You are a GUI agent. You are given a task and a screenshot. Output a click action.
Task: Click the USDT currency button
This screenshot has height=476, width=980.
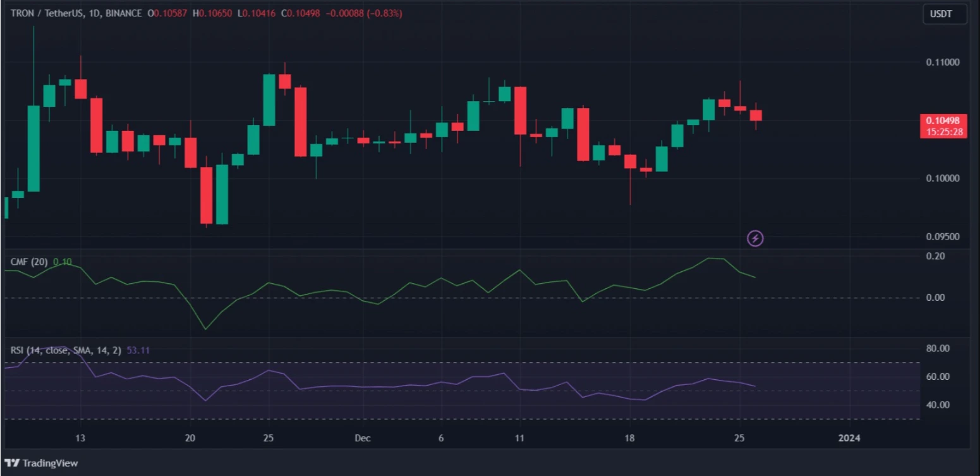pos(945,14)
